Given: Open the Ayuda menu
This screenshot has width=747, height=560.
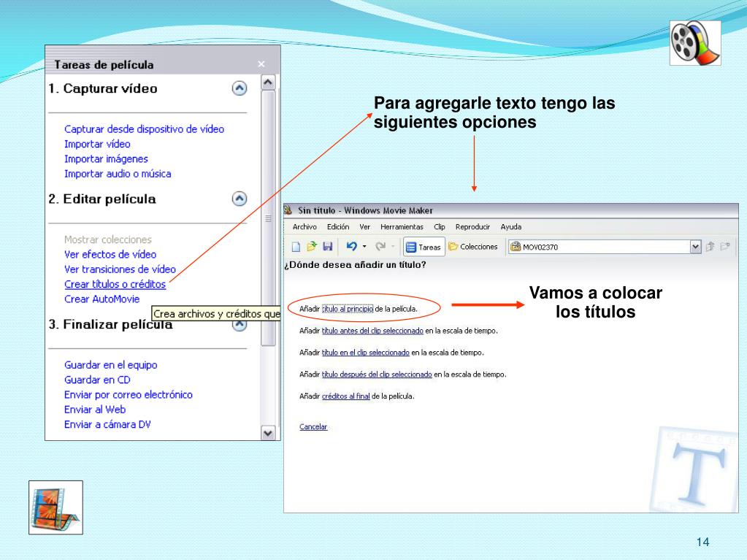Looking at the screenshot, I should [x=510, y=226].
